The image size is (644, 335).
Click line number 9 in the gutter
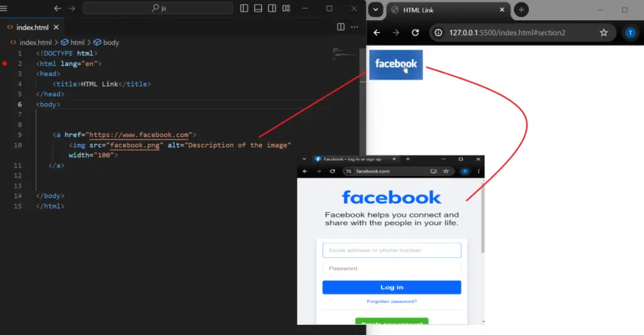(x=19, y=135)
